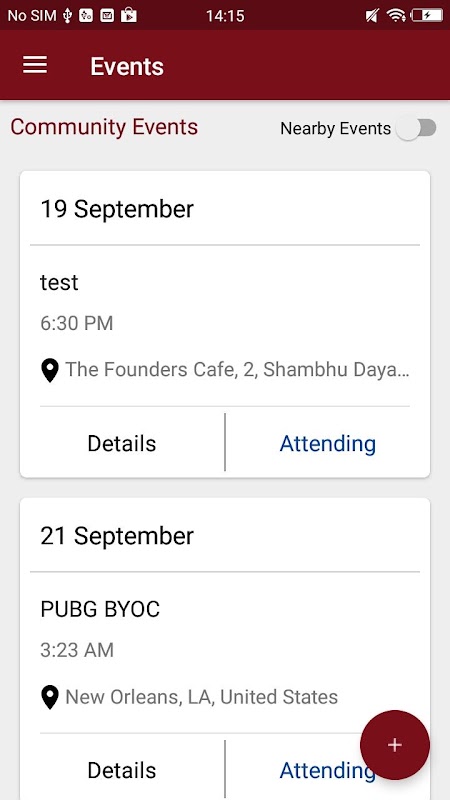Open the hamburger navigation menu
This screenshot has height=800, width=450.
click(35, 65)
